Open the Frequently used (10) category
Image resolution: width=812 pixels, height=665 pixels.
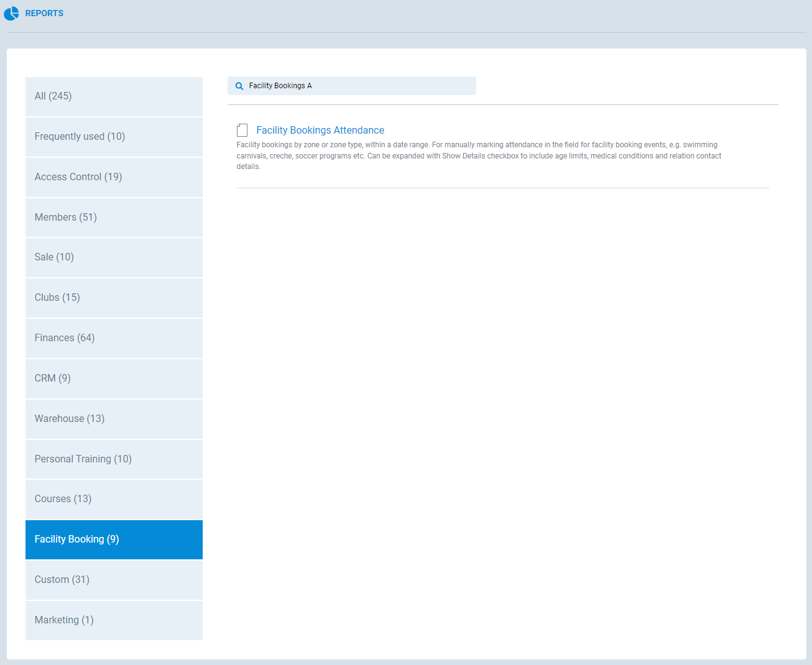[x=114, y=137]
